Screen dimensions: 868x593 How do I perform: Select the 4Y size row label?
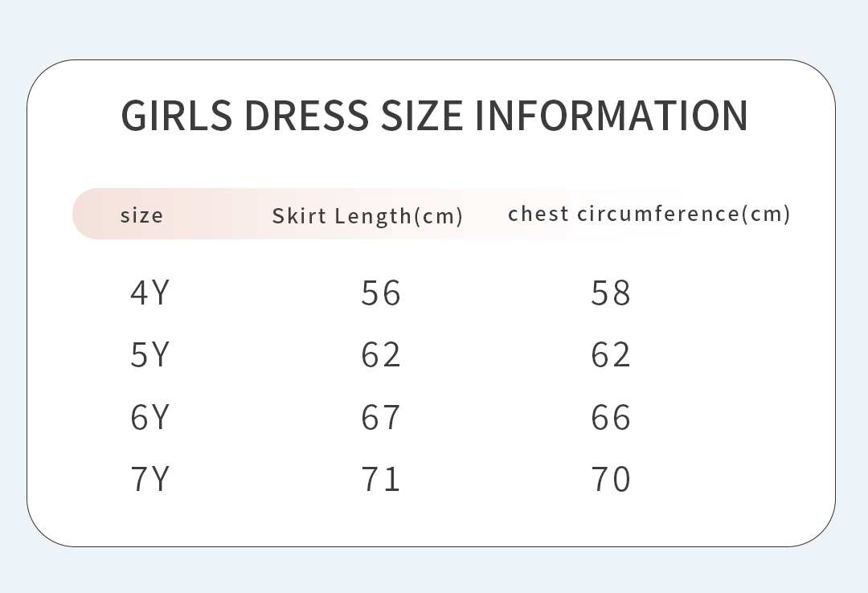[150, 292]
